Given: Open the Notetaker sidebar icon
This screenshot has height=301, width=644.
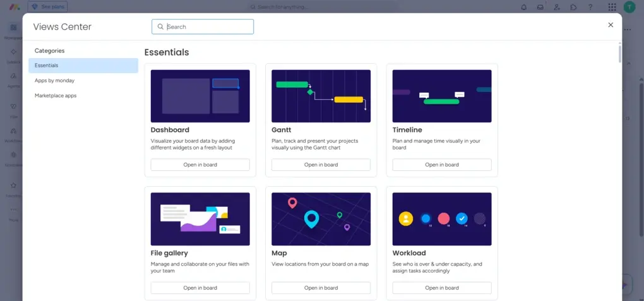Looking at the screenshot, I should pyautogui.click(x=13, y=155).
